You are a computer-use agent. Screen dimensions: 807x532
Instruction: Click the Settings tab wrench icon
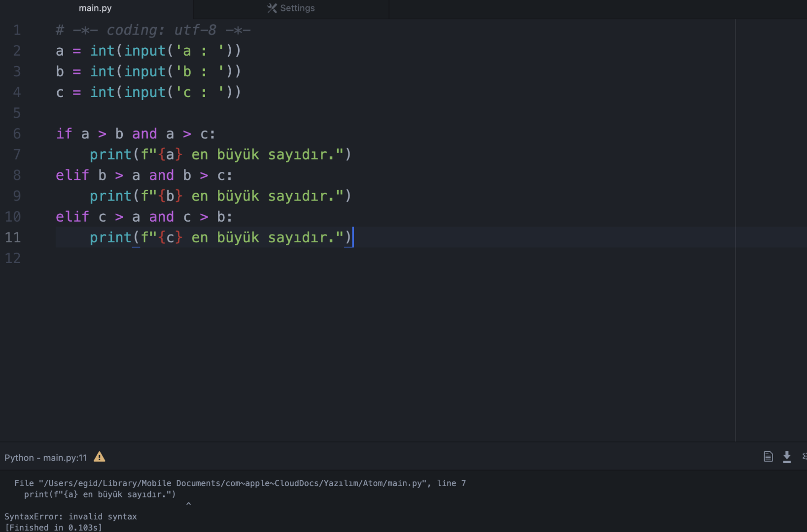(272, 8)
